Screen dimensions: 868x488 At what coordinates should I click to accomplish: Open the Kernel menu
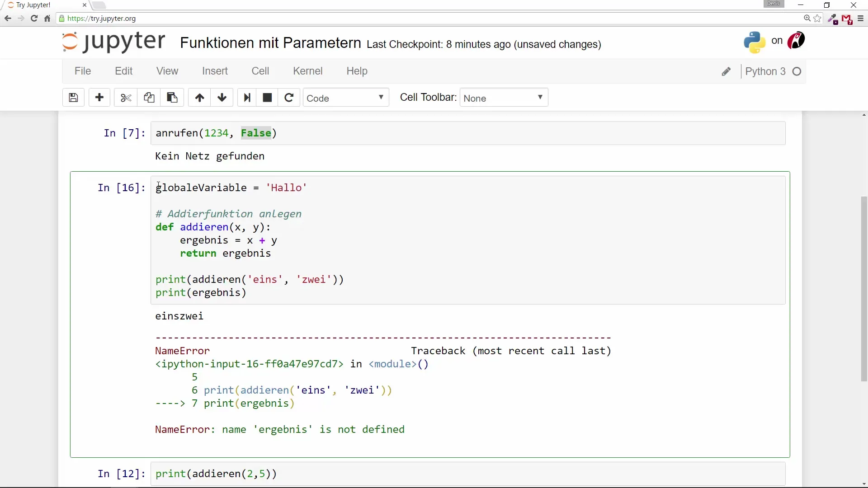point(308,71)
